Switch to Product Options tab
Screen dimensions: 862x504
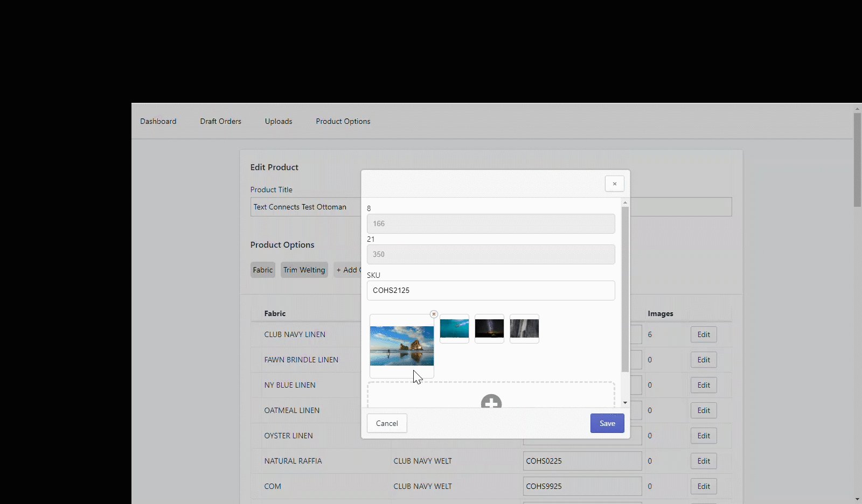pos(343,121)
